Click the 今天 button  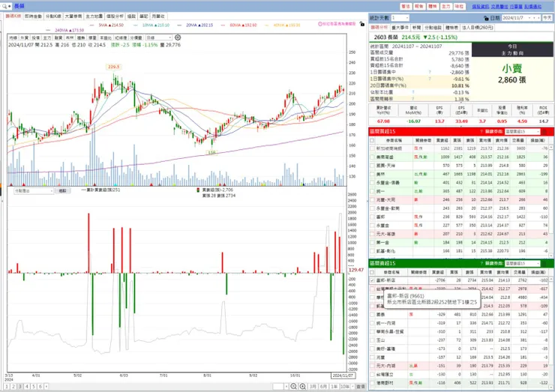point(547,18)
